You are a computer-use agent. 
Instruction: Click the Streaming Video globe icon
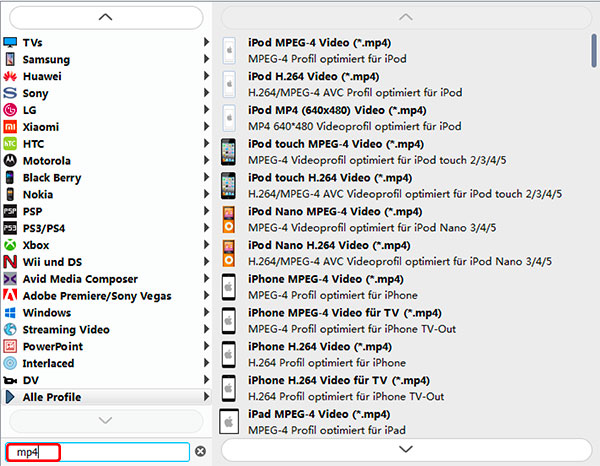point(10,329)
